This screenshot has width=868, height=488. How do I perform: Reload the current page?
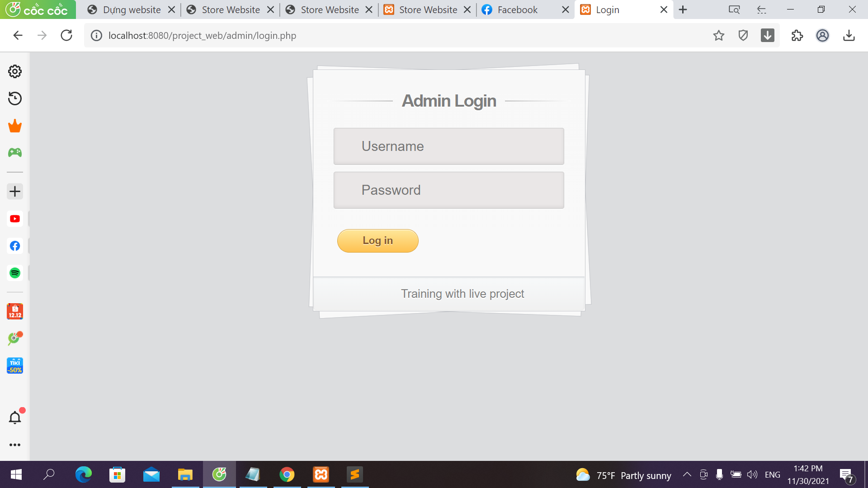coord(66,35)
